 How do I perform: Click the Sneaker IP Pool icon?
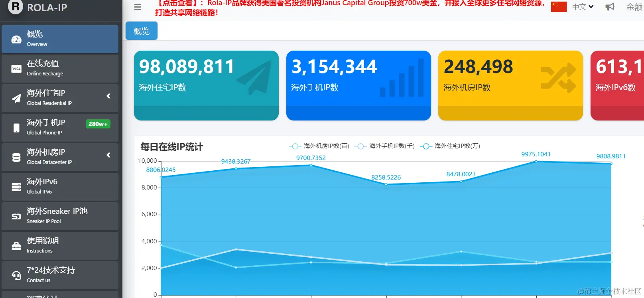pos(16,216)
